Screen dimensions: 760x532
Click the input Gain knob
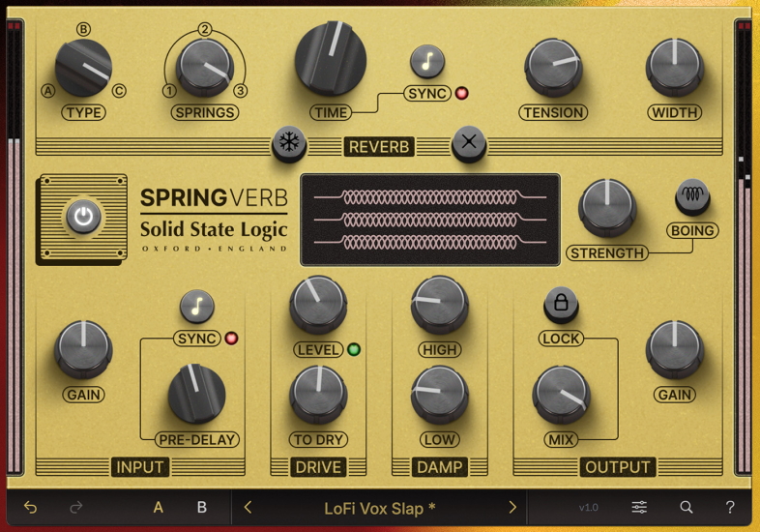click(83, 348)
